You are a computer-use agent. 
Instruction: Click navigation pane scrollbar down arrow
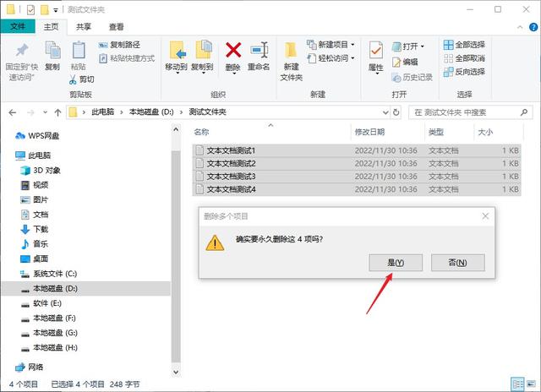pyautogui.click(x=176, y=372)
